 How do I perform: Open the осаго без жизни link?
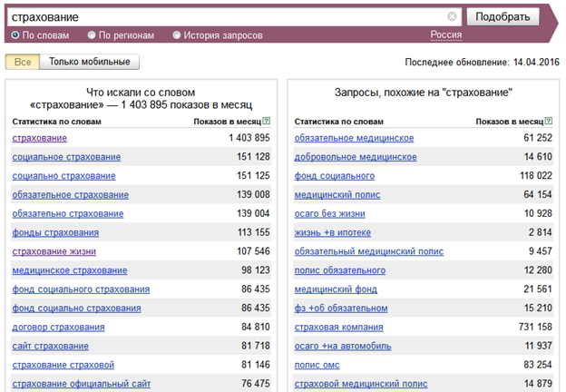[x=329, y=213]
